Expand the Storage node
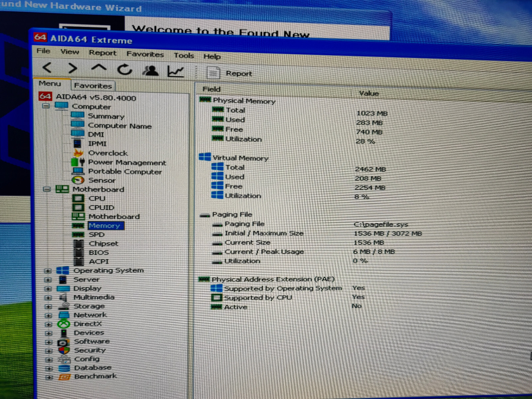532x399 pixels. 49,307
